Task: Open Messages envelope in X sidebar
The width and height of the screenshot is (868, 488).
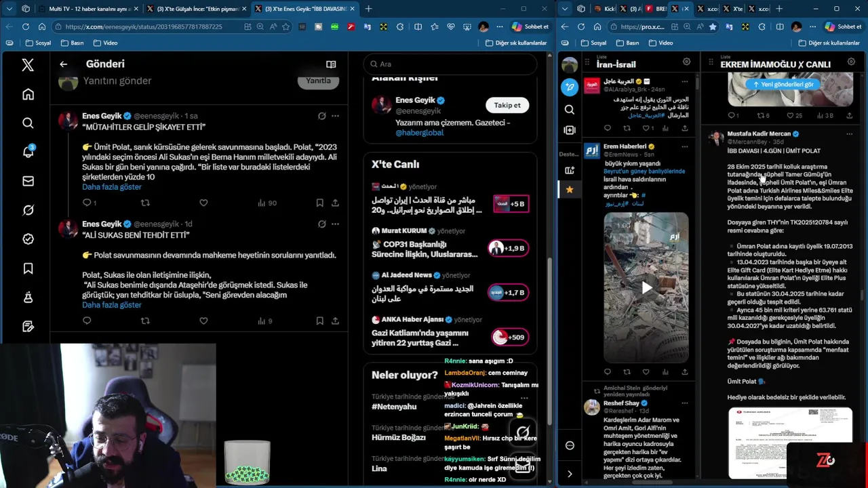Action: (28, 181)
